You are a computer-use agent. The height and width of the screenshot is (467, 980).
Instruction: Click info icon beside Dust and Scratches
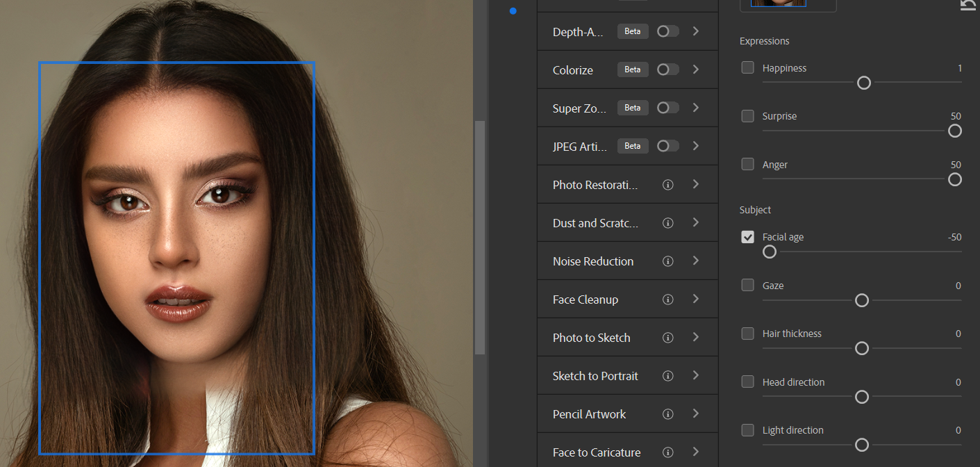668,223
